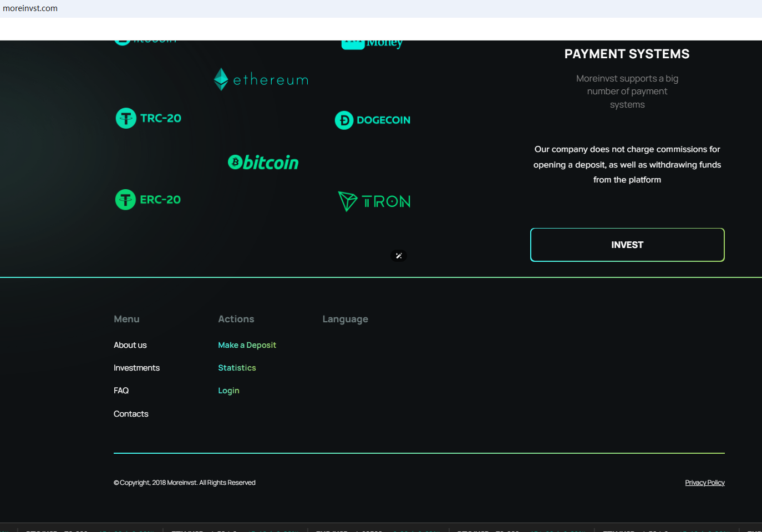Click the INVEST button
This screenshot has height=532, width=762.
(x=627, y=245)
